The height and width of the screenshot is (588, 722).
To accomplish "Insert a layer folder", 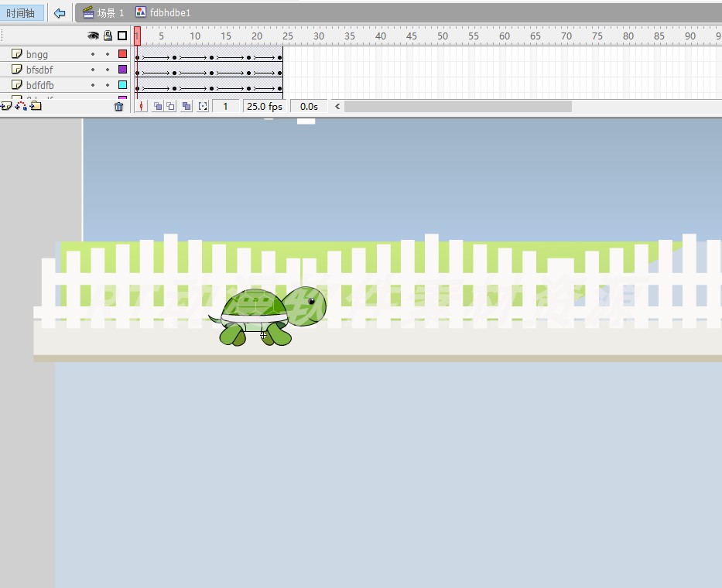I will pos(36,106).
